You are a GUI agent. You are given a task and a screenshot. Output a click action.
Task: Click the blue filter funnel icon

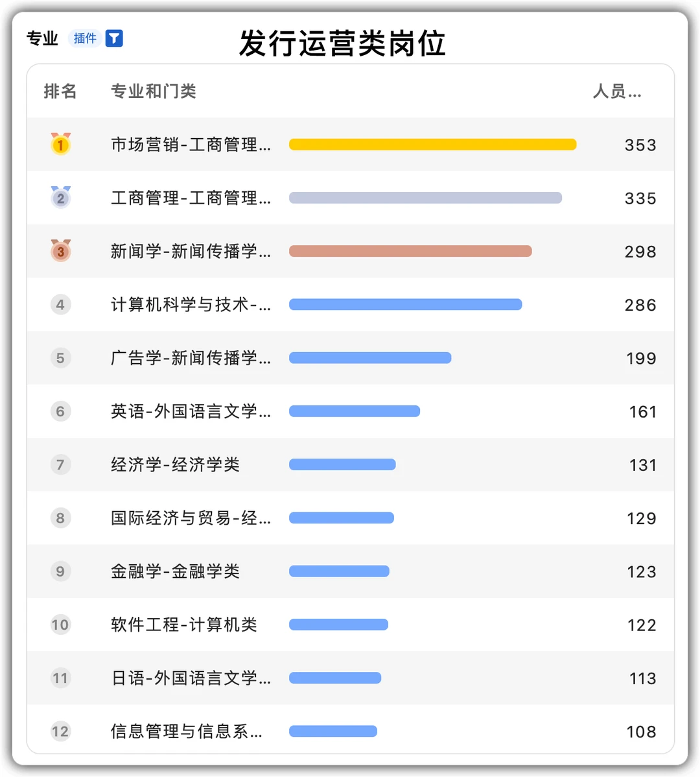pos(114,39)
